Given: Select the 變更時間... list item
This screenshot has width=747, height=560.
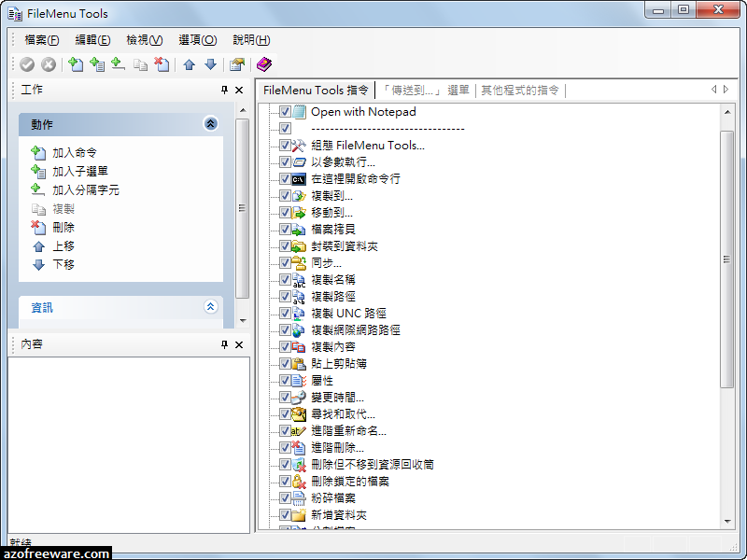Looking at the screenshot, I should [x=337, y=398].
